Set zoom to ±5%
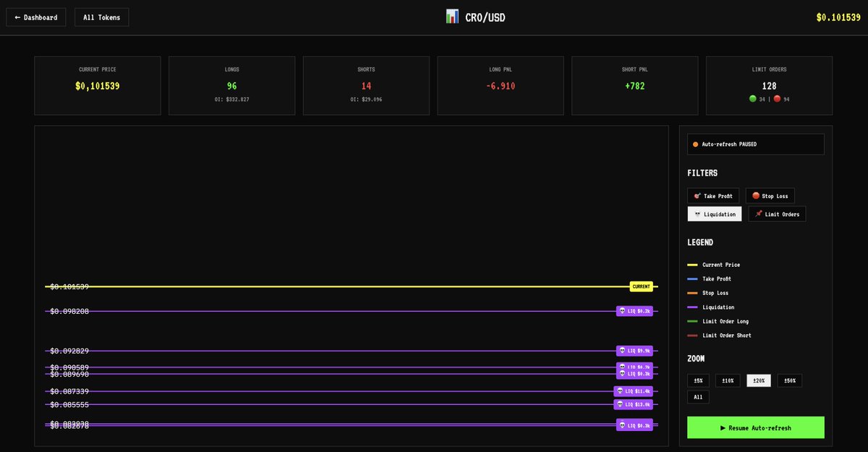This screenshot has width=868, height=452. tap(698, 380)
